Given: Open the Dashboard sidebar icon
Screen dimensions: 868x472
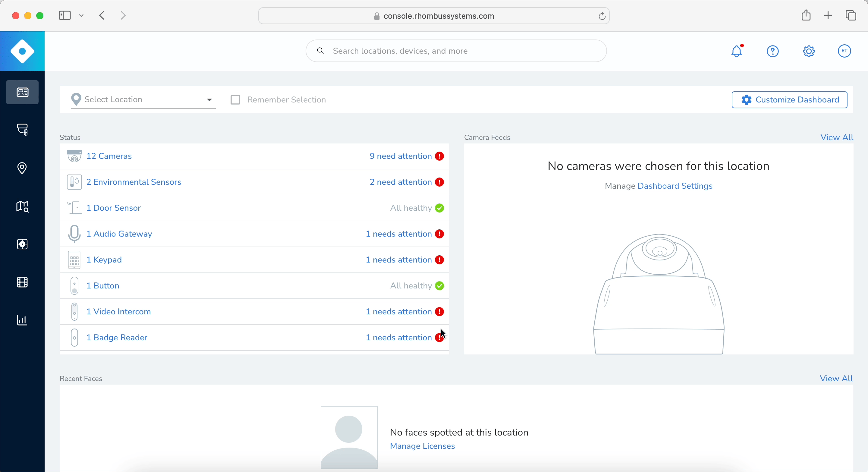Looking at the screenshot, I should point(22,92).
